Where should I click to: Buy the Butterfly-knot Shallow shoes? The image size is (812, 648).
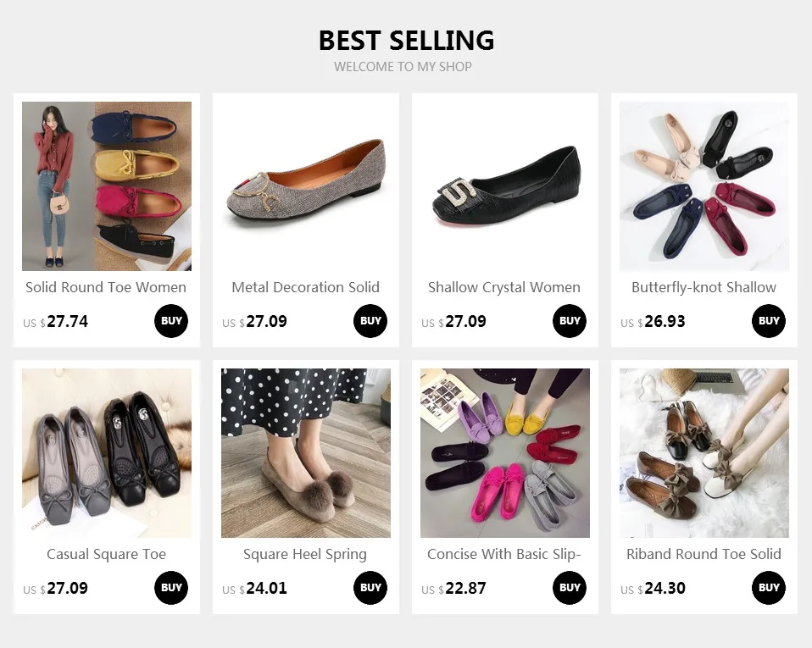[769, 321]
